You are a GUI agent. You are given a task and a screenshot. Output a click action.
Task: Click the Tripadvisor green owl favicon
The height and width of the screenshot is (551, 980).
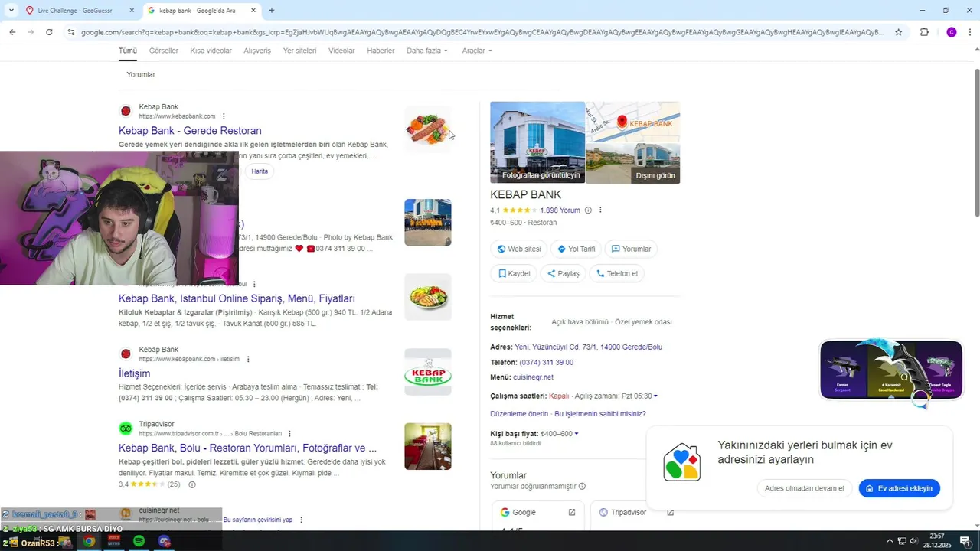[126, 429]
